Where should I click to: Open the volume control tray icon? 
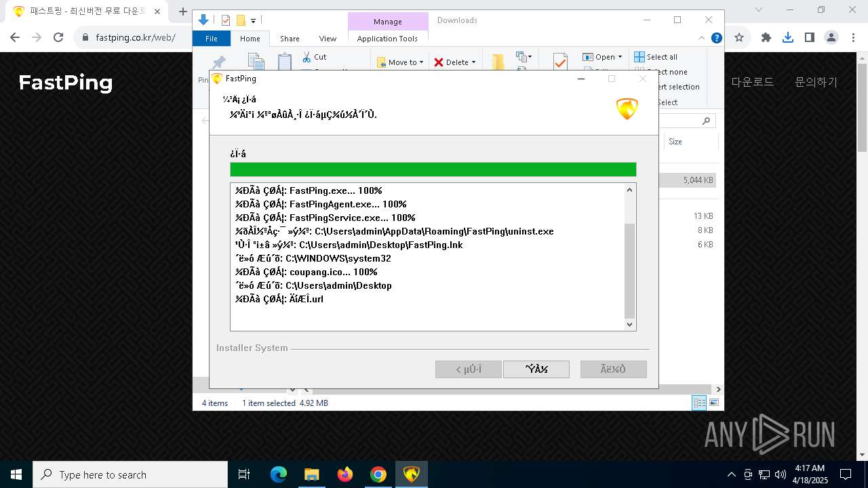781,474
